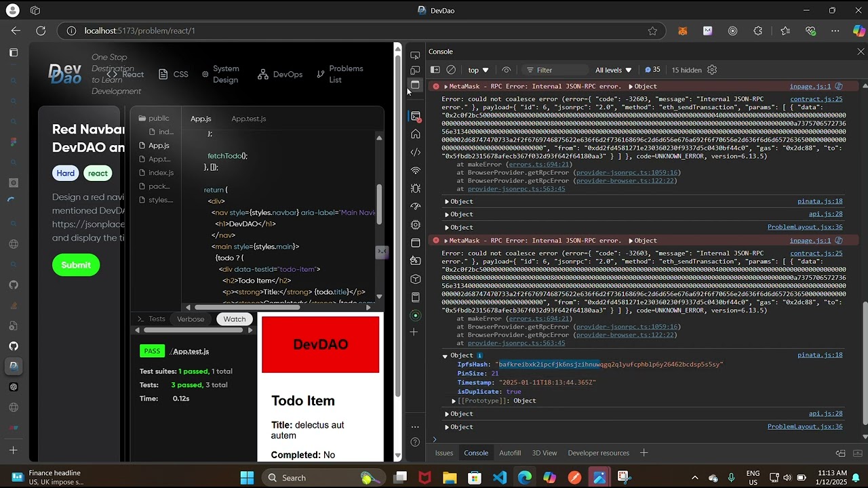Open provider-jsonrpc.ts:1059:16 link in second stack trace
Screen dimensions: 868x488
click(628, 327)
